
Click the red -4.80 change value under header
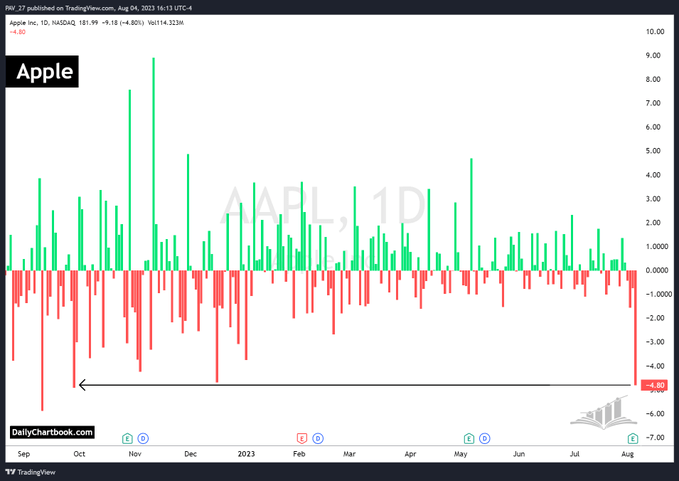pos(19,29)
